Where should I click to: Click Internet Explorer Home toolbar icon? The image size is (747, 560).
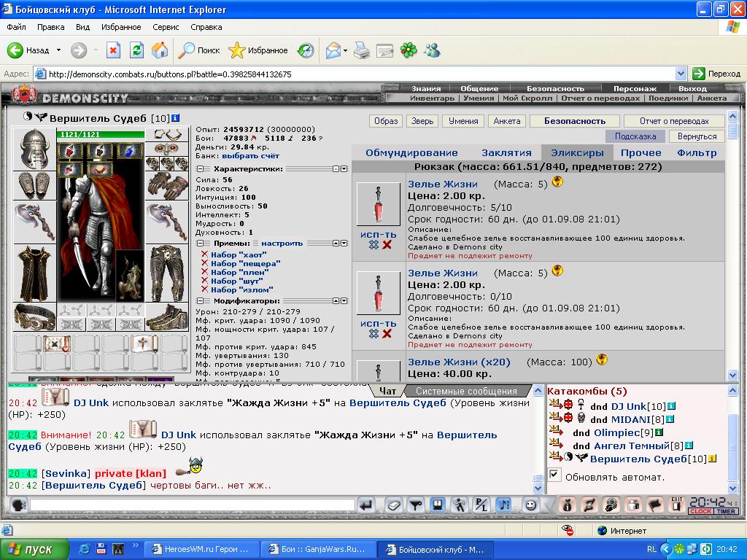click(x=160, y=50)
